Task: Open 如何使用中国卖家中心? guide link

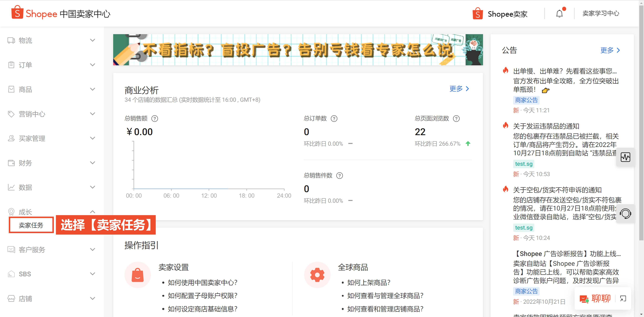Action: click(x=203, y=283)
